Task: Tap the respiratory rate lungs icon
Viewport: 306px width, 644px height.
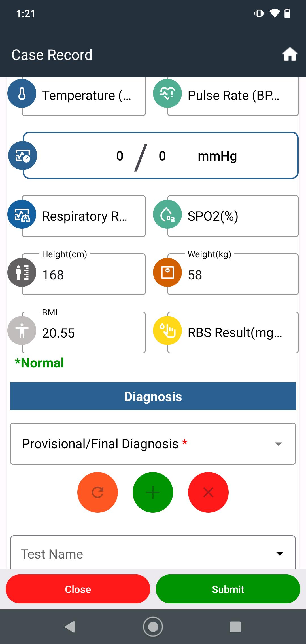Action: pos(22,214)
